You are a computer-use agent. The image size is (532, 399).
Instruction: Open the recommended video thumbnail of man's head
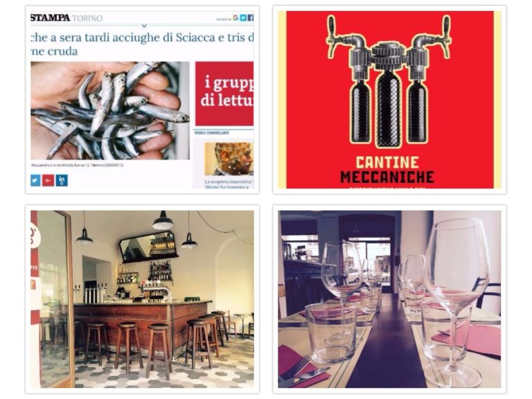[x=229, y=159]
